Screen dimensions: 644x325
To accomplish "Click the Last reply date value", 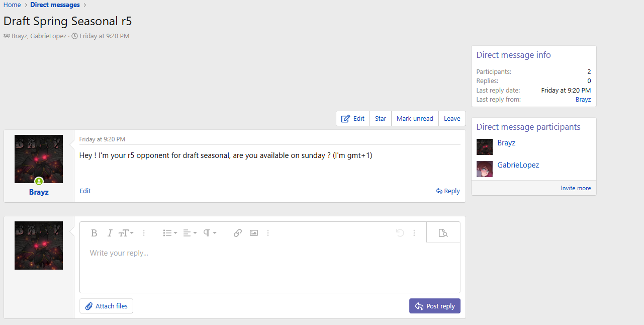I will (566, 91).
